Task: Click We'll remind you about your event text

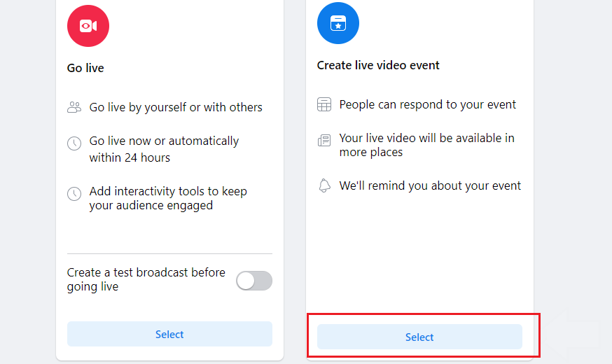Action: click(430, 185)
